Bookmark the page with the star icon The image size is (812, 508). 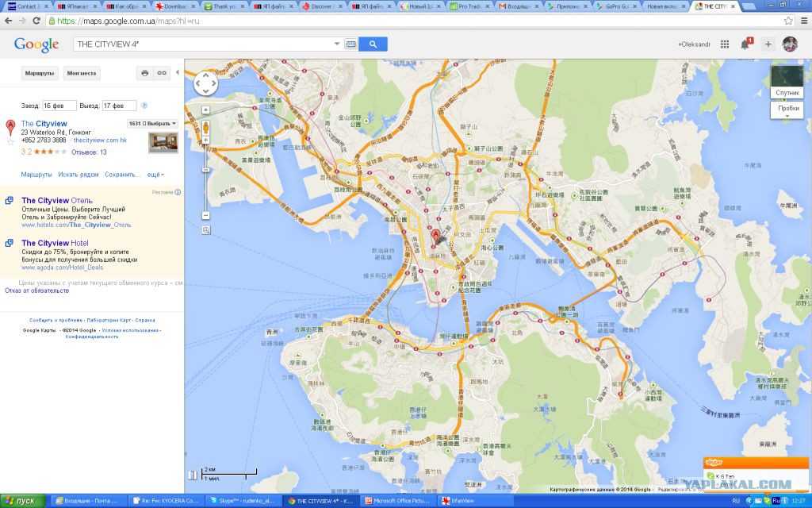pos(788,21)
